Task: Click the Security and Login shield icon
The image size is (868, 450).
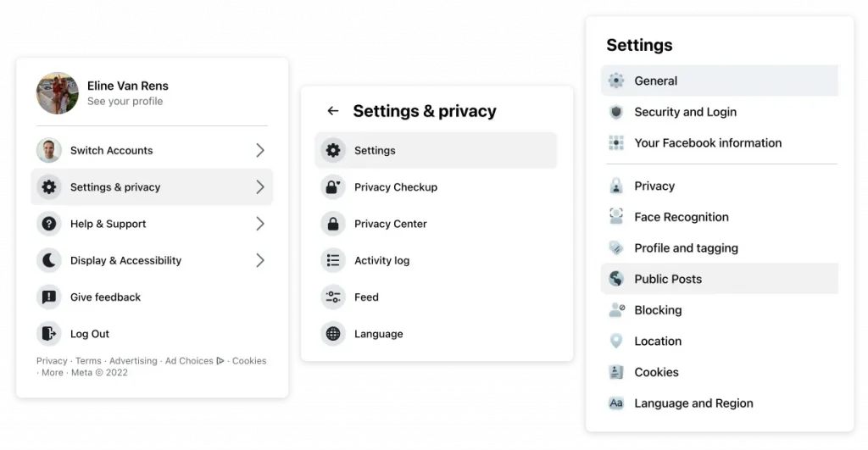Action: [616, 112]
